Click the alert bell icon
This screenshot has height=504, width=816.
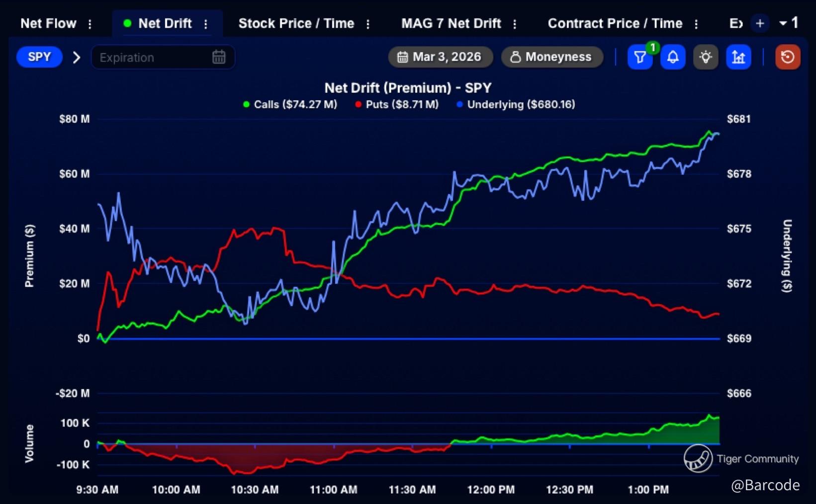pos(673,57)
